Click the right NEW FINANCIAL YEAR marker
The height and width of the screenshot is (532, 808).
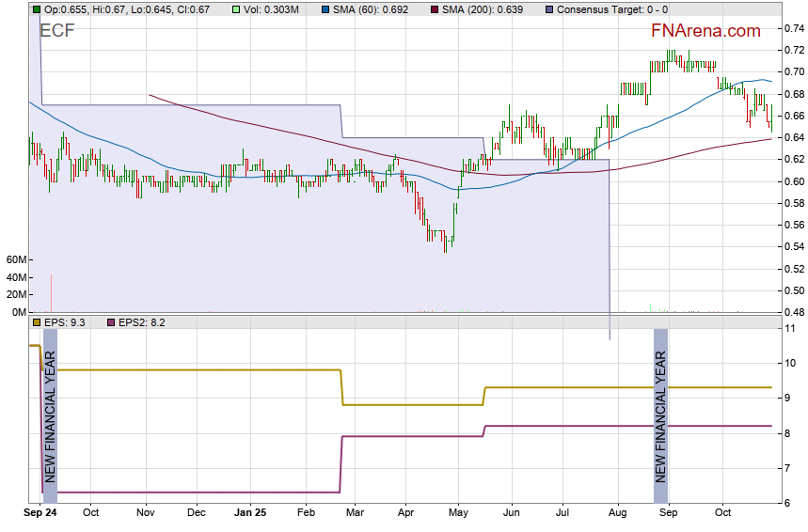[660, 415]
